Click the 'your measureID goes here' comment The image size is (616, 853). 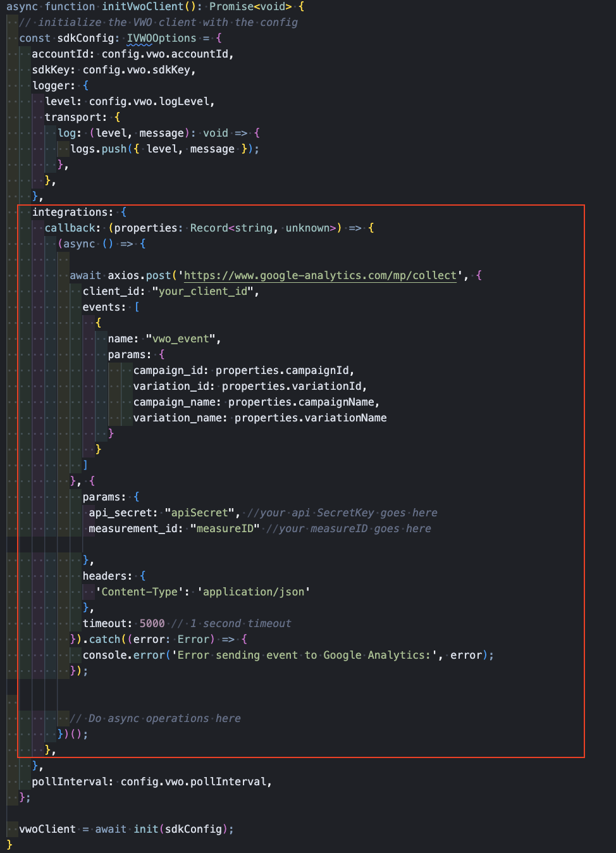click(x=348, y=528)
